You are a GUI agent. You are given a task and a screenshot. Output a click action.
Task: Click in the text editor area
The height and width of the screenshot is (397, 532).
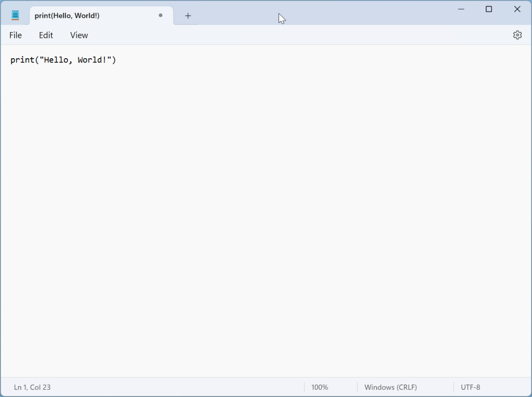[x=265, y=210]
